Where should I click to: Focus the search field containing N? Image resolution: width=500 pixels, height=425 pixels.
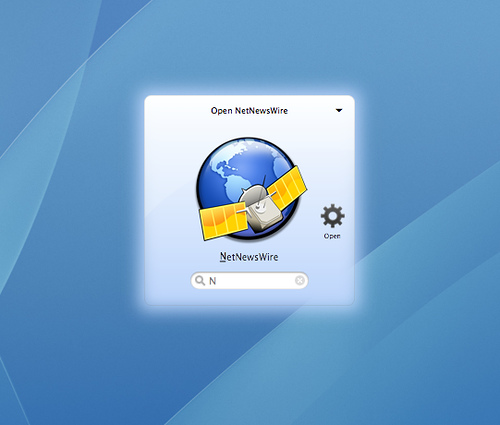click(249, 281)
